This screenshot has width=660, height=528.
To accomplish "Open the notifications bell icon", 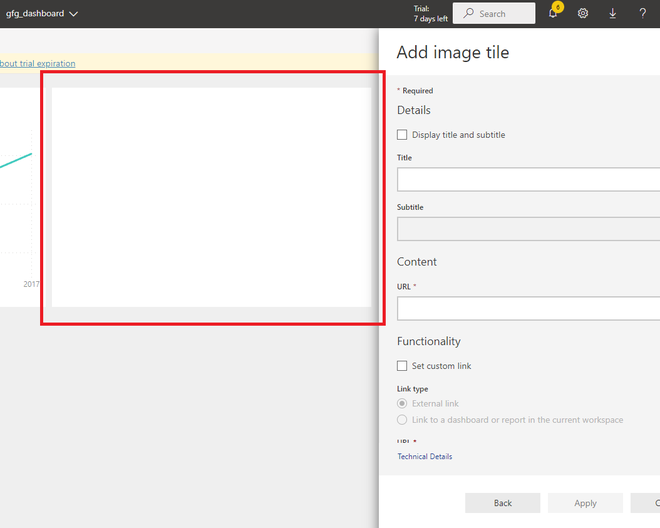I will coord(553,13).
